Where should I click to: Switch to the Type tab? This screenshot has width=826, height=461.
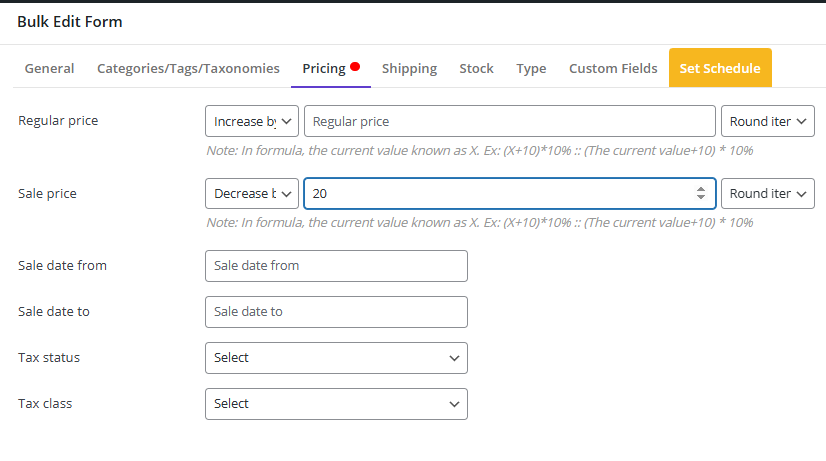(x=531, y=68)
